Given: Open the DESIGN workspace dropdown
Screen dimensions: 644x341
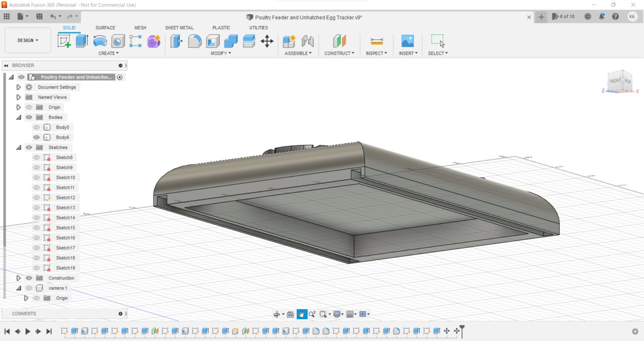Looking at the screenshot, I should (x=28, y=41).
